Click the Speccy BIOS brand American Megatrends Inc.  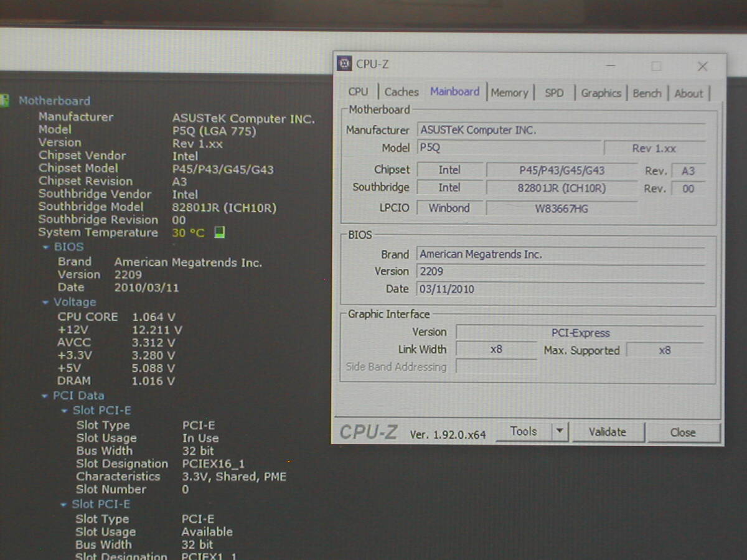(188, 263)
